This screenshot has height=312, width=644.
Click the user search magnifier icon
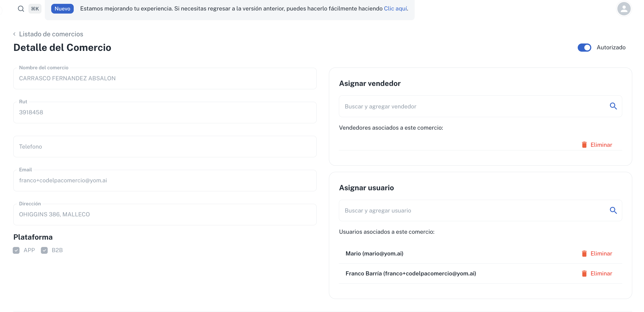613,210
